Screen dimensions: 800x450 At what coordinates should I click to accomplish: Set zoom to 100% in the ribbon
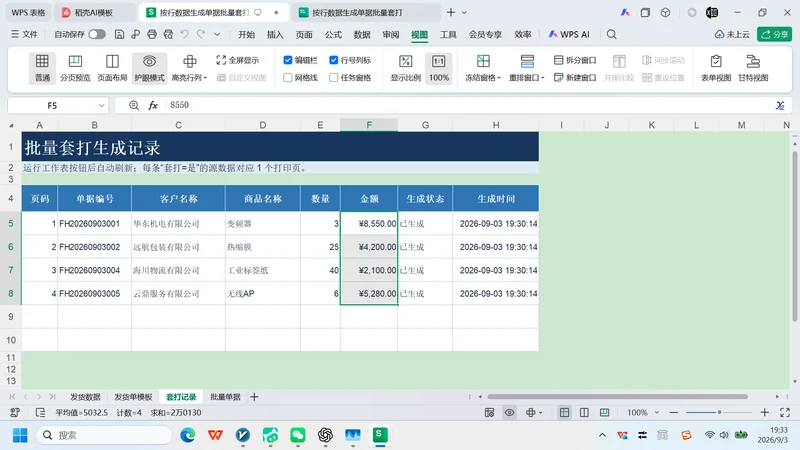pyautogui.click(x=439, y=68)
